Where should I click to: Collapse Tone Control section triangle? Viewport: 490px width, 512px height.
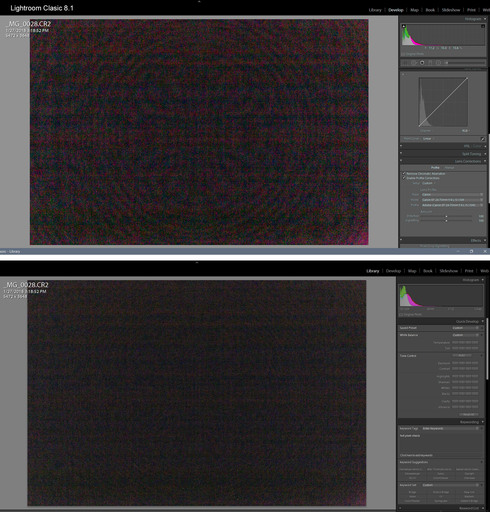[x=482, y=356]
